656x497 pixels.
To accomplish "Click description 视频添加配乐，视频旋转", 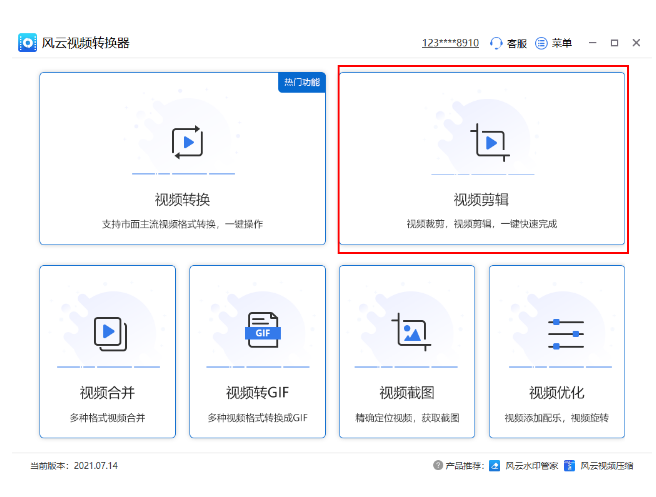I will click(x=556, y=418).
